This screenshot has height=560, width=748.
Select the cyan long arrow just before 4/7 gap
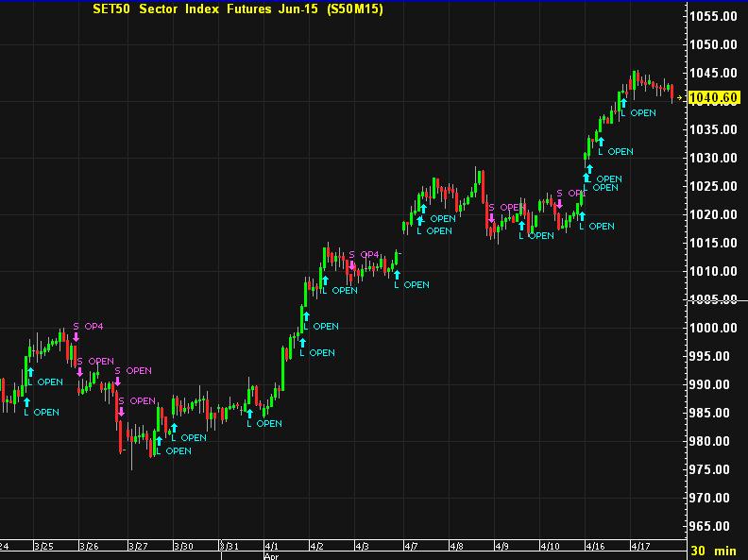[x=397, y=273]
